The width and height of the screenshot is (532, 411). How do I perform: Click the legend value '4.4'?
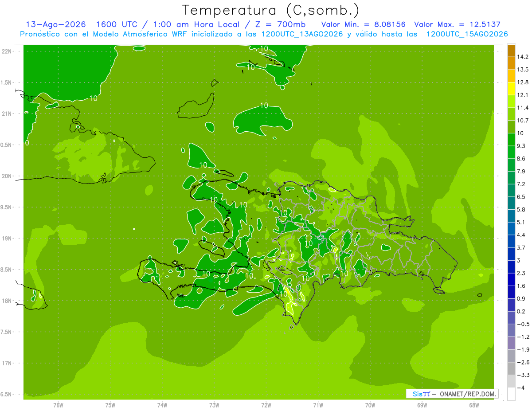[x=521, y=235]
